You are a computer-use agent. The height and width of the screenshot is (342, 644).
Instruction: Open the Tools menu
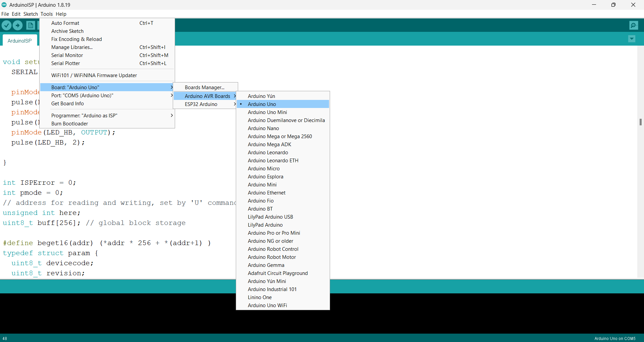47,14
